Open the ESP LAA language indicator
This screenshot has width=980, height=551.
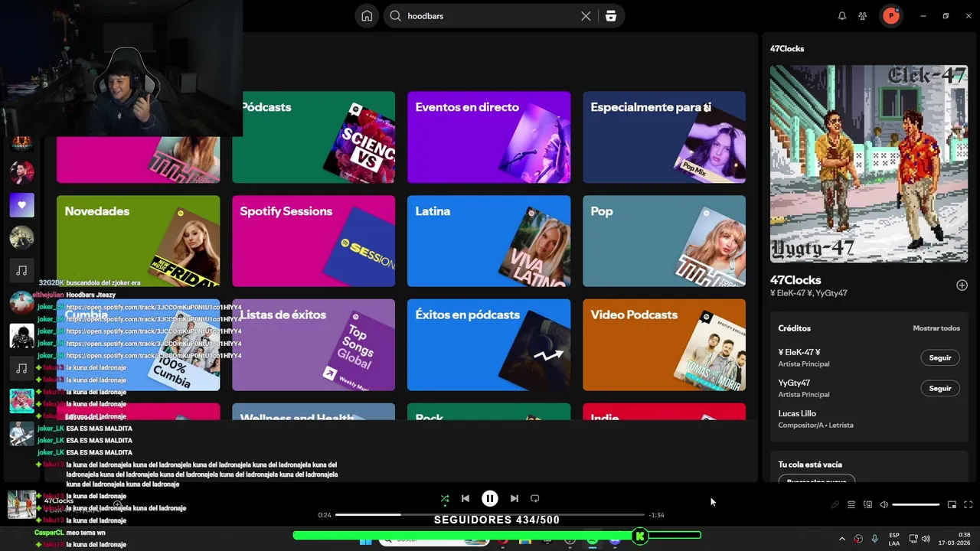click(x=894, y=539)
